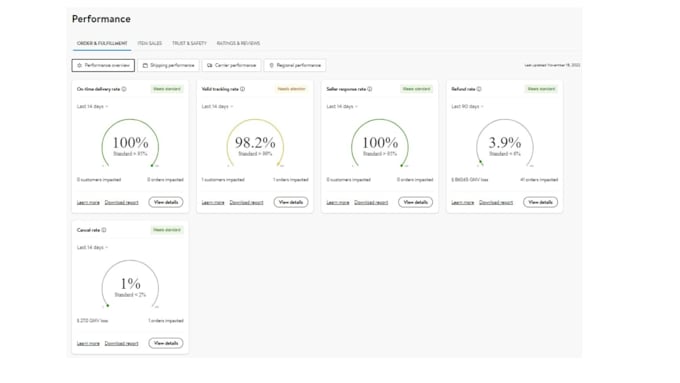Click GMV loss text on Cancel rate card
680x383 pixels.
click(92, 321)
